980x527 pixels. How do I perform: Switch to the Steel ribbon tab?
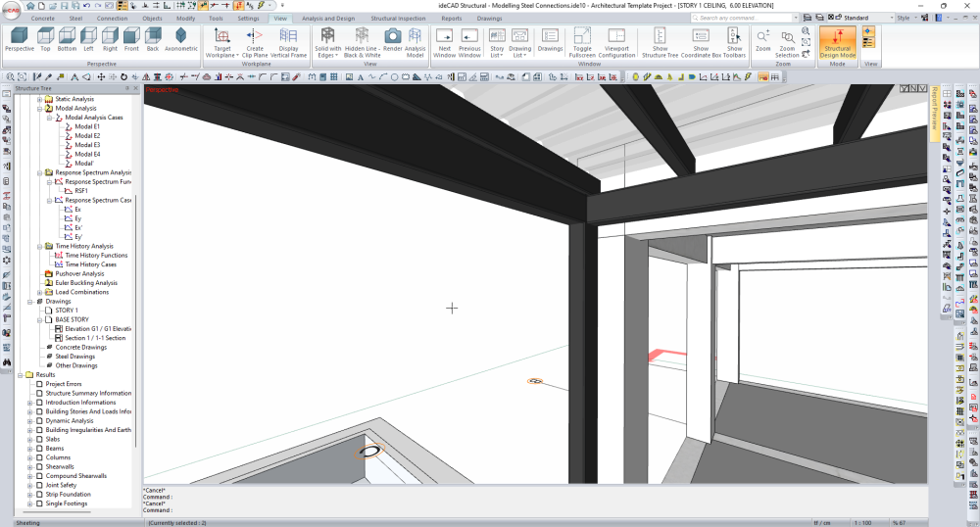(x=75, y=19)
